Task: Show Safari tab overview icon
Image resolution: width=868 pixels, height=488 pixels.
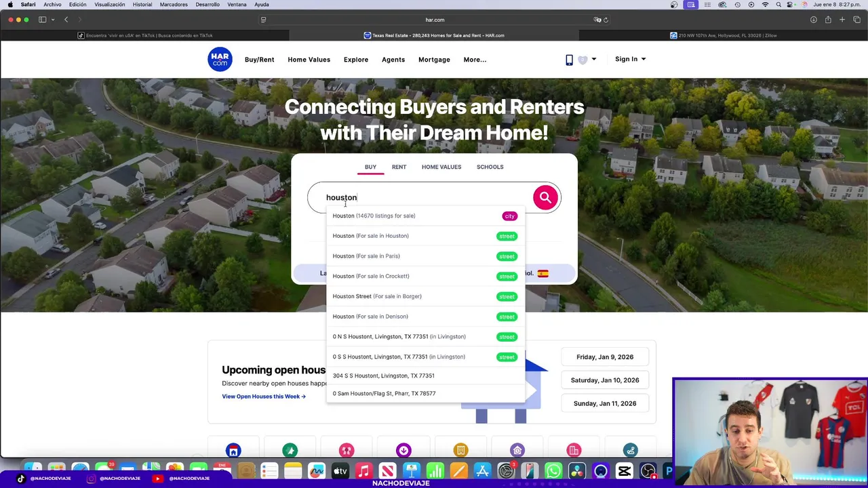Action: [856, 20]
